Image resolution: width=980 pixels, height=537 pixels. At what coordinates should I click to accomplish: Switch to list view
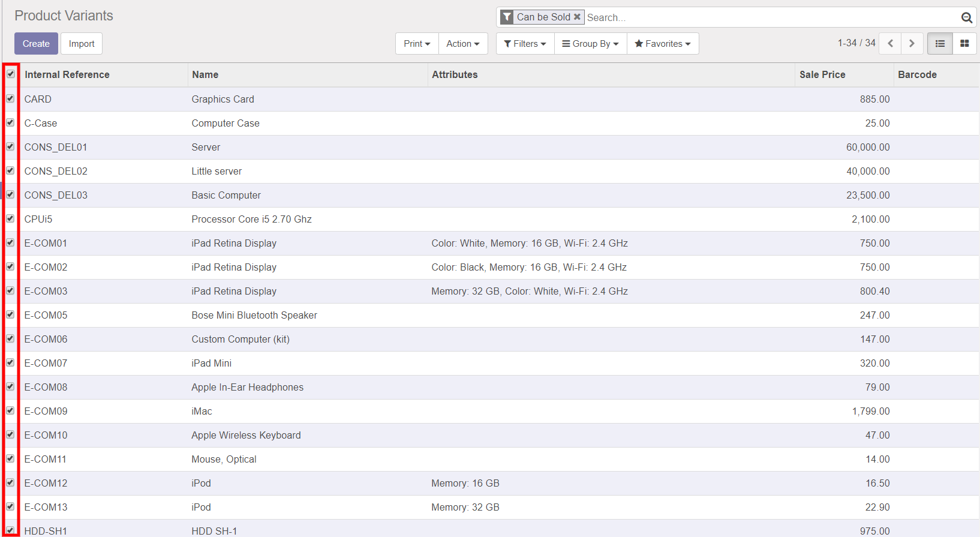pos(940,43)
